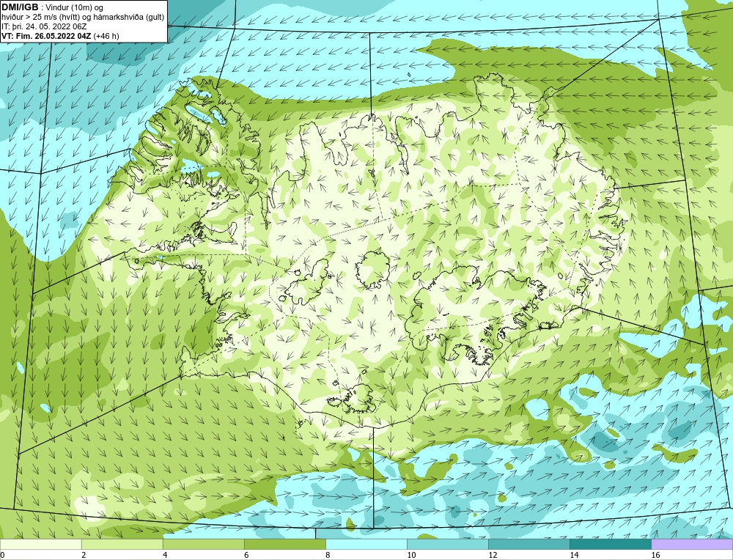Click the 0–2 m/s pale yellow legend swatch
The width and height of the screenshot is (733, 560).
click(x=40, y=544)
